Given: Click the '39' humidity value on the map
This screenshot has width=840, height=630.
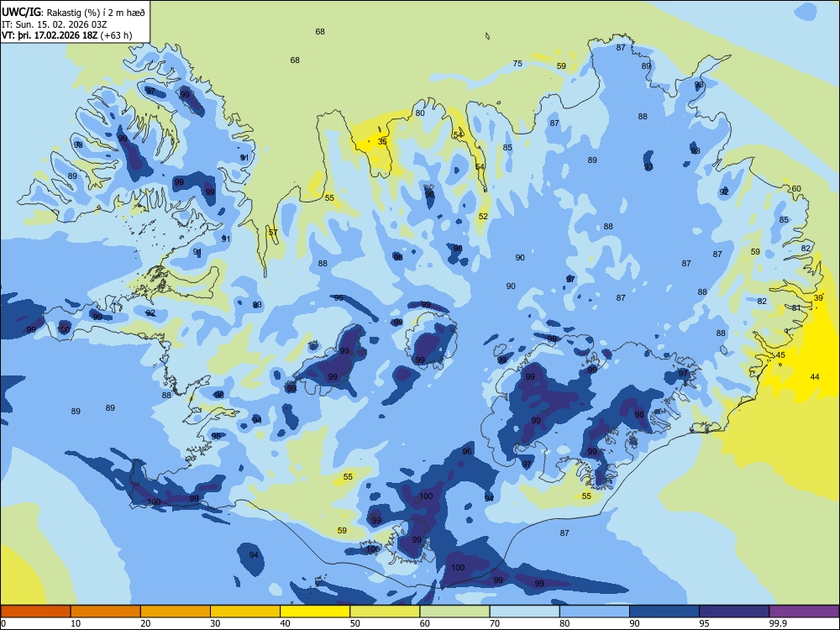Looking at the screenshot, I should pyautogui.click(x=818, y=298).
